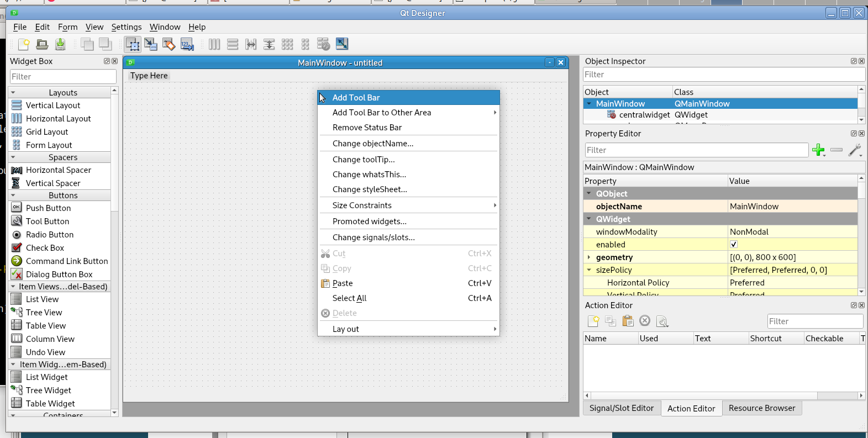This screenshot has height=438, width=868.
Task: Click the New Form toolbar icon
Action: [24, 44]
